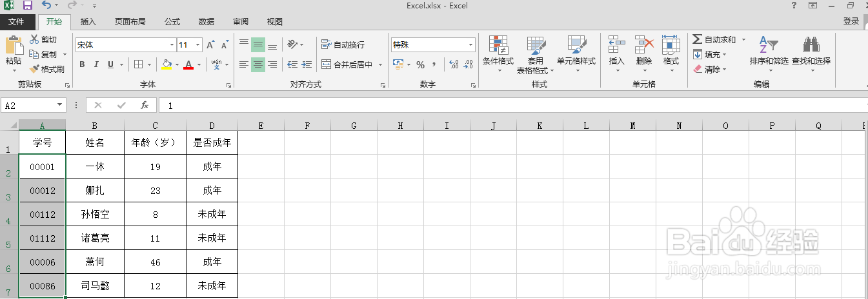868x299 pixels.
Task: Toggle Middle Align (highlighted)
Action: click(x=258, y=44)
